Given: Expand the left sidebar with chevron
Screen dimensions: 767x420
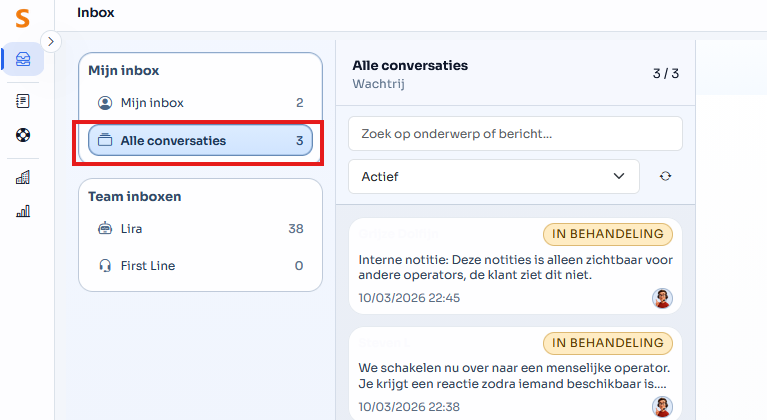Looking at the screenshot, I should 53,41.
